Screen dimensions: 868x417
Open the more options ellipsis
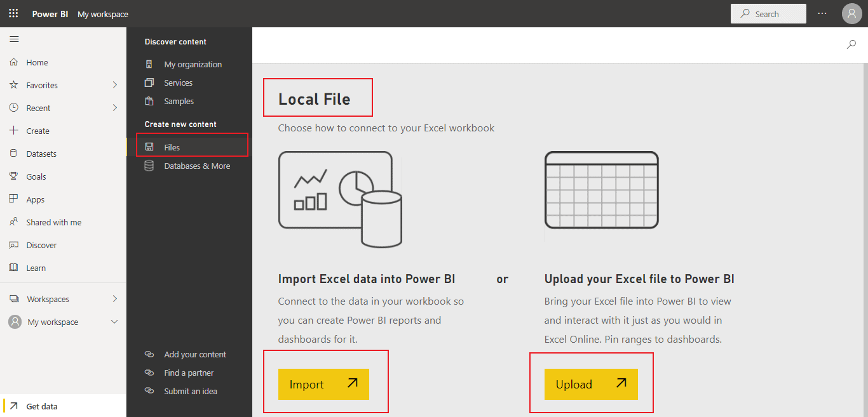(x=822, y=13)
